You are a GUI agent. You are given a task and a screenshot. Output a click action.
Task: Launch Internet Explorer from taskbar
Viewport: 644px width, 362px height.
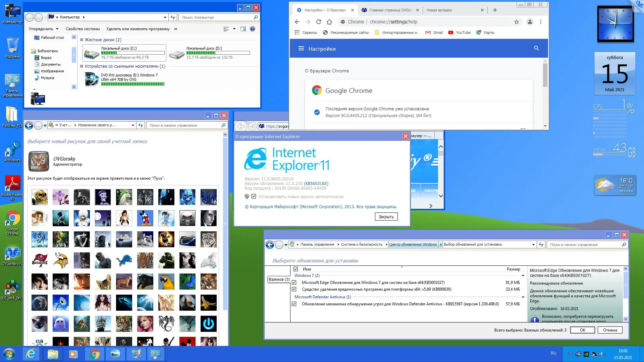31,354
